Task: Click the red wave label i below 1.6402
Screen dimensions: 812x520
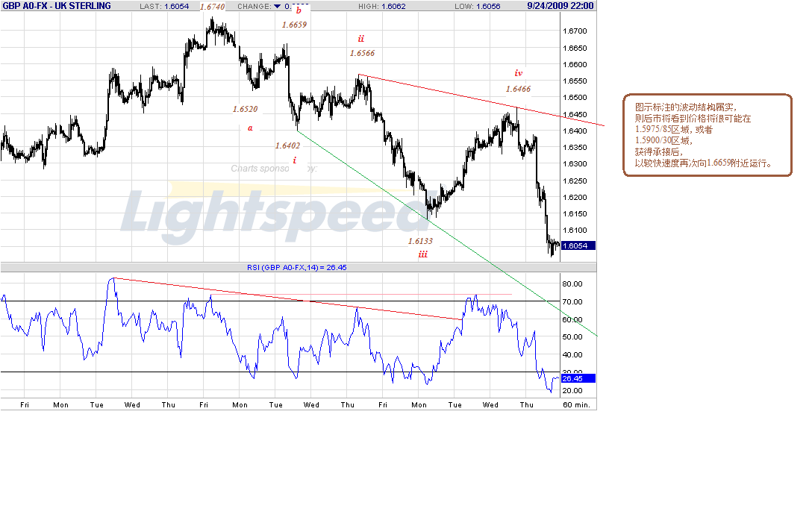Action: pos(295,160)
